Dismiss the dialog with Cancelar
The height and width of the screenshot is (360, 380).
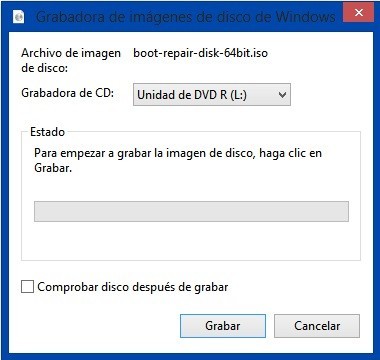pyautogui.click(x=317, y=326)
